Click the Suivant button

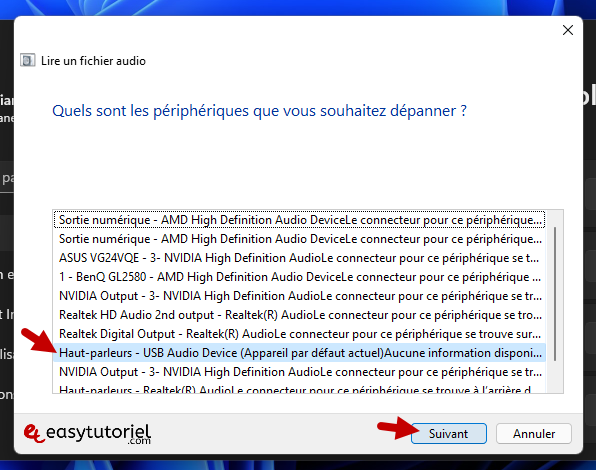(449, 434)
